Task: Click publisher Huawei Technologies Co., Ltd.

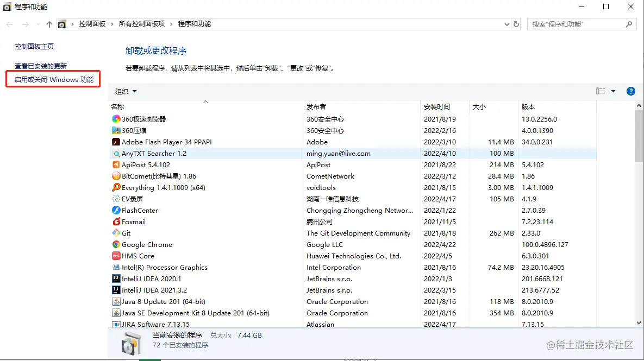Action: (x=354, y=256)
